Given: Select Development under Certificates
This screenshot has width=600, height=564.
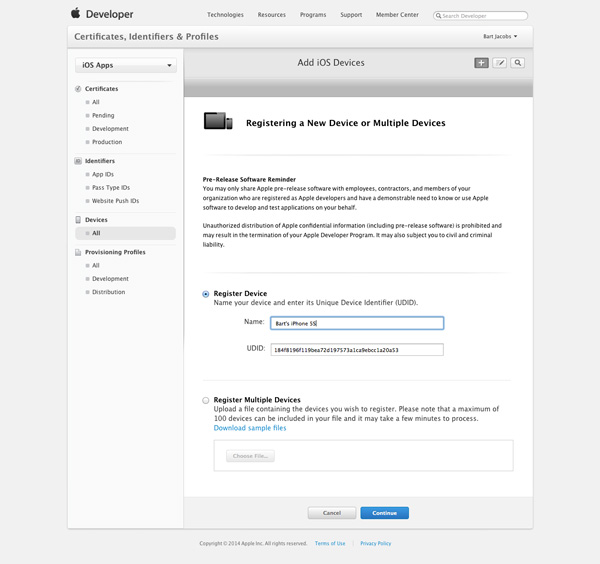Looking at the screenshot, I should [110, 129].
